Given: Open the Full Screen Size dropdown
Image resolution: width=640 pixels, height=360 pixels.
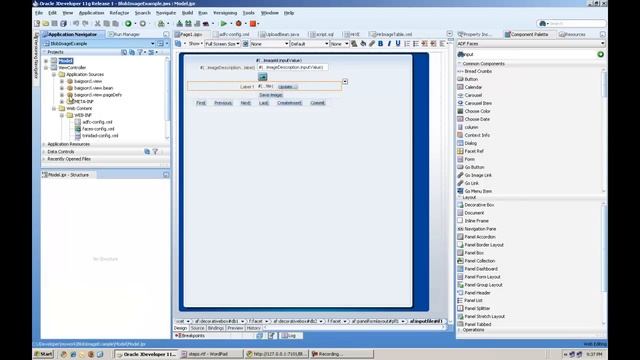Looking at the screenshot, I should (x=222, y=44).
